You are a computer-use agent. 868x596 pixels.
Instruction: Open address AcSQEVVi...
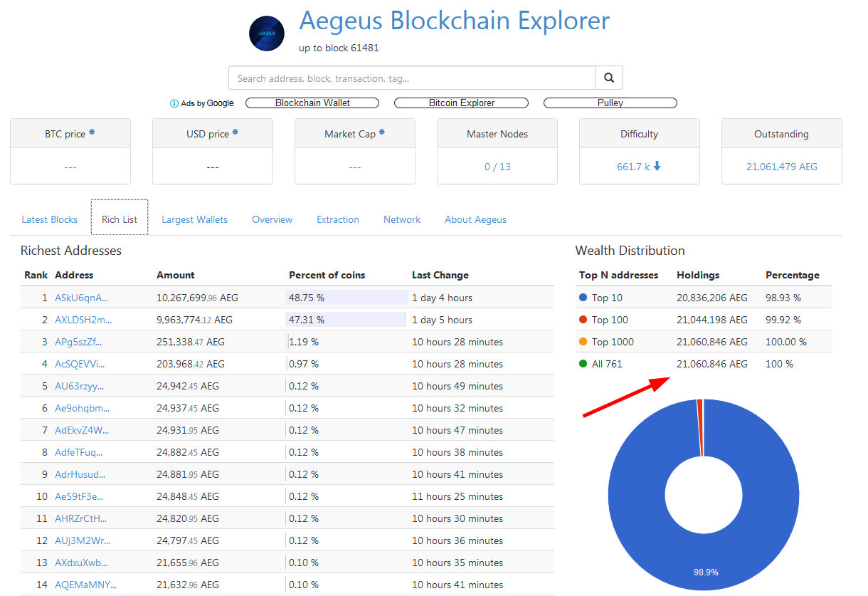tap(80, 364)
